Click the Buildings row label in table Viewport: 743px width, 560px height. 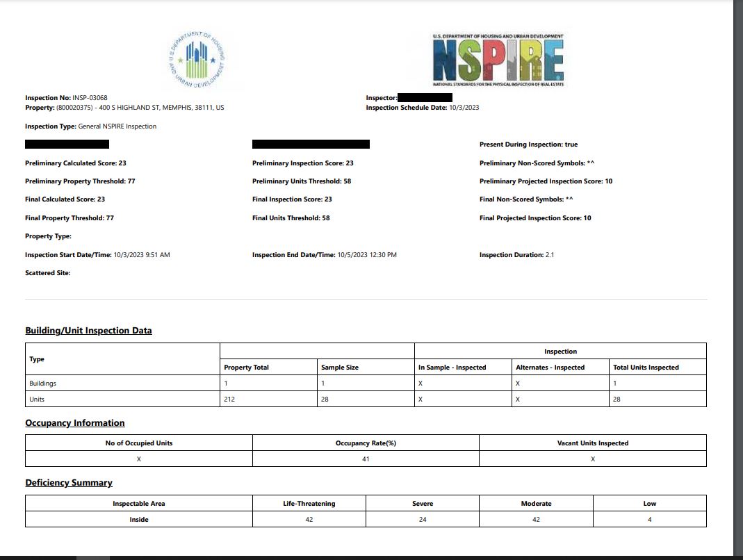[42, 384]
